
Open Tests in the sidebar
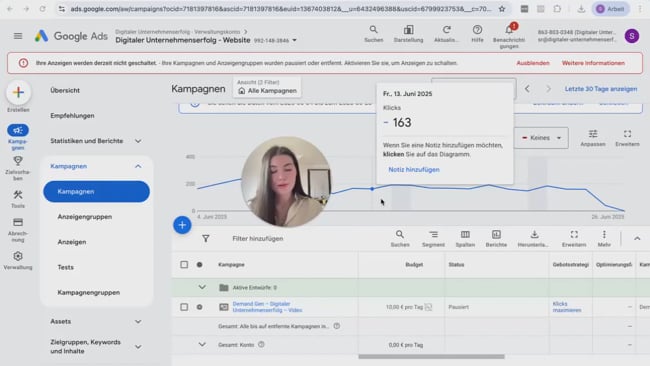[65, 267]
